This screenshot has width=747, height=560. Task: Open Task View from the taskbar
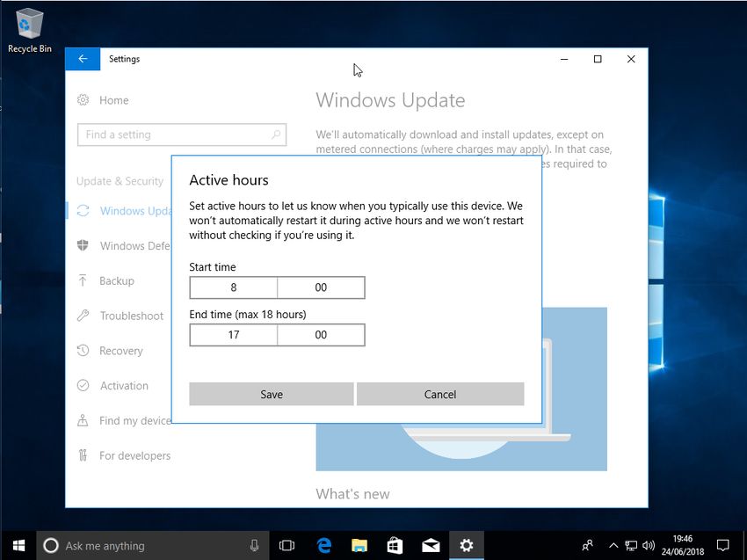(286, 545)
